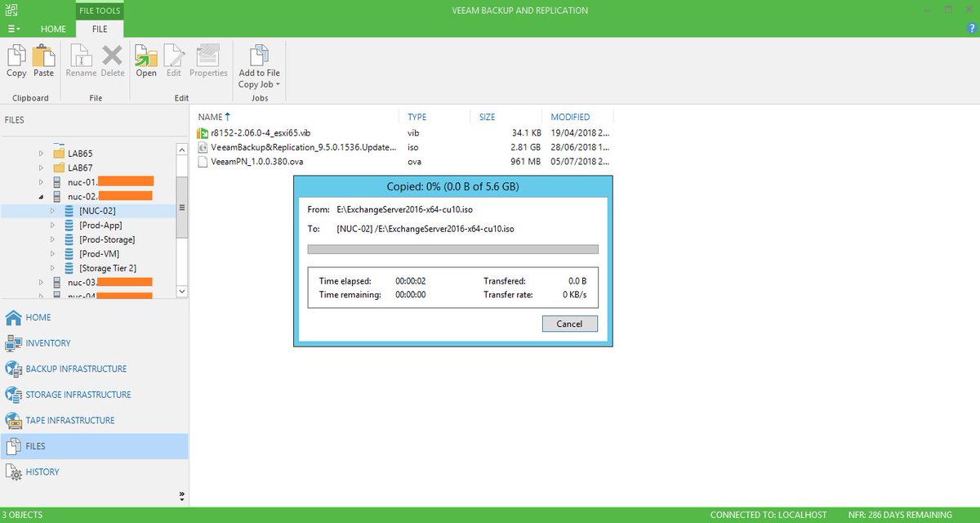
Task: Sort files by TYPE column
Action: click(x=417, y=117)
